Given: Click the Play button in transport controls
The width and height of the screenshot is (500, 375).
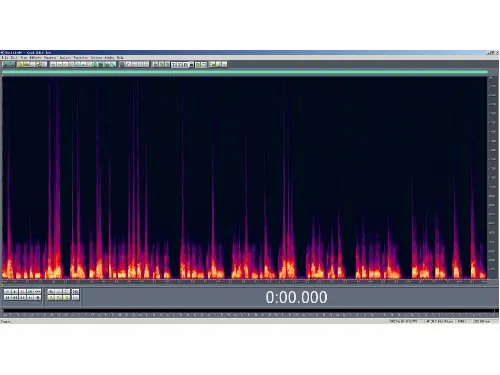Looking at the screenshot, I should tap(15, 291).
